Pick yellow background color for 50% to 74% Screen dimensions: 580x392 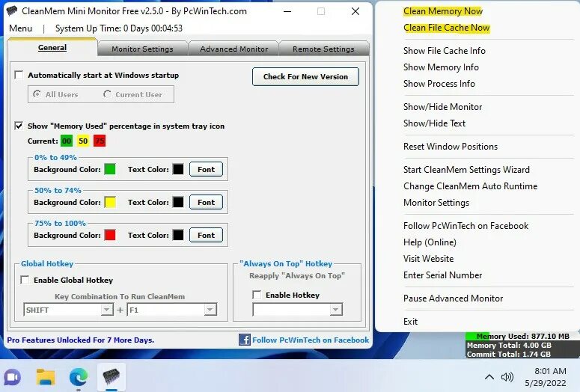[110, 202]
